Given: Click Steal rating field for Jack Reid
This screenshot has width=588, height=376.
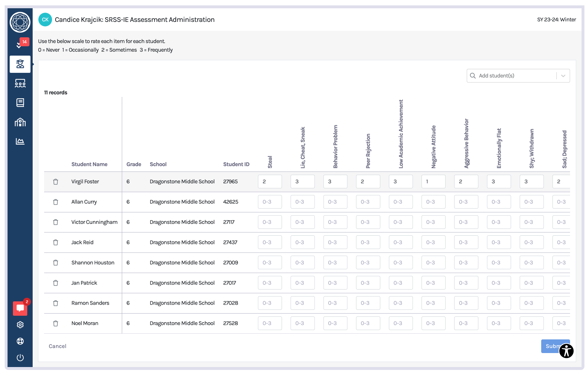Looking at the screenshot, I should 270,243.
